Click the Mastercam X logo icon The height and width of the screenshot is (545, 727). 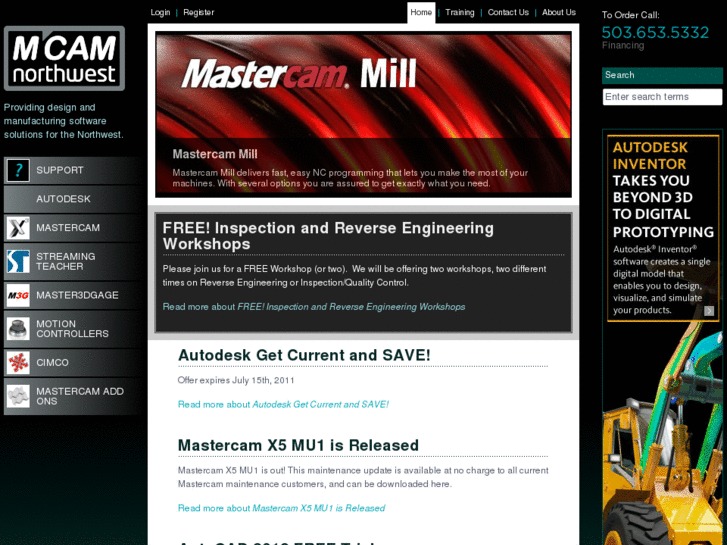point(18,228)
